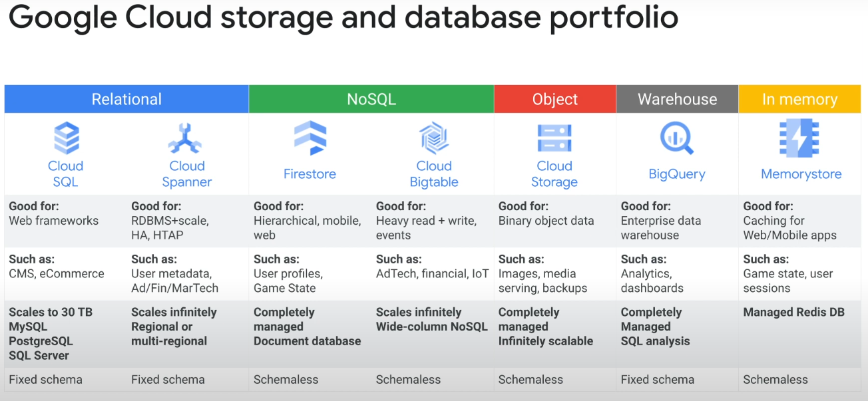Select 'Managed Redis DB' text
The height and width of the screenshot is (401, 868).
[794, 312]
